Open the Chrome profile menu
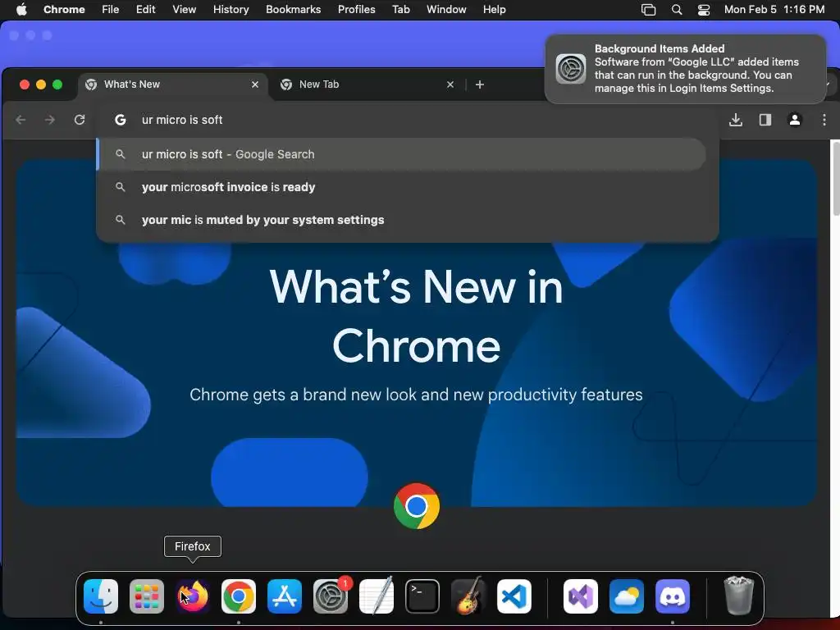 pos(794,120)
